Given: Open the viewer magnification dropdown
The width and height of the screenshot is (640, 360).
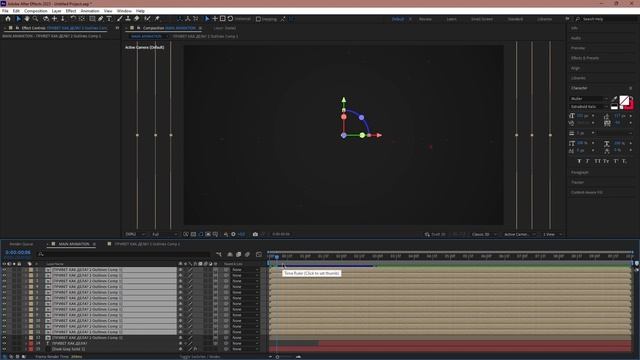Looking at the screenshot, I should [x=135, y=234].
